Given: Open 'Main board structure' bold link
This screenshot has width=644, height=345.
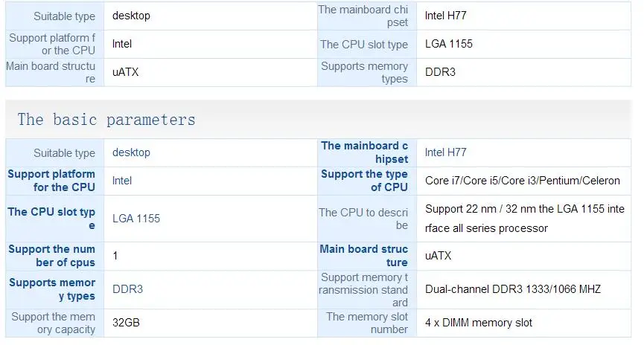Looking at the screenshot, I should pyautogui.click(x=364, y=256).
